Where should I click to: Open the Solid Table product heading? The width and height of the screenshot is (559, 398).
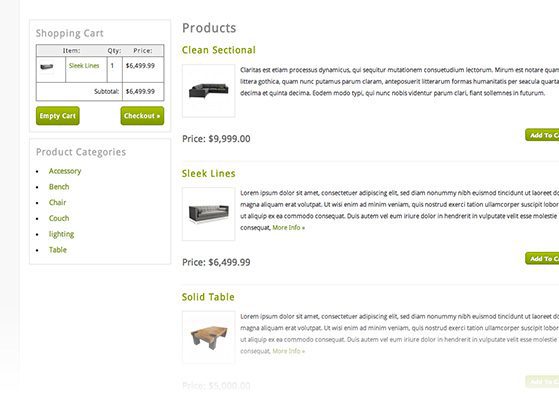[x=208, y=297]
